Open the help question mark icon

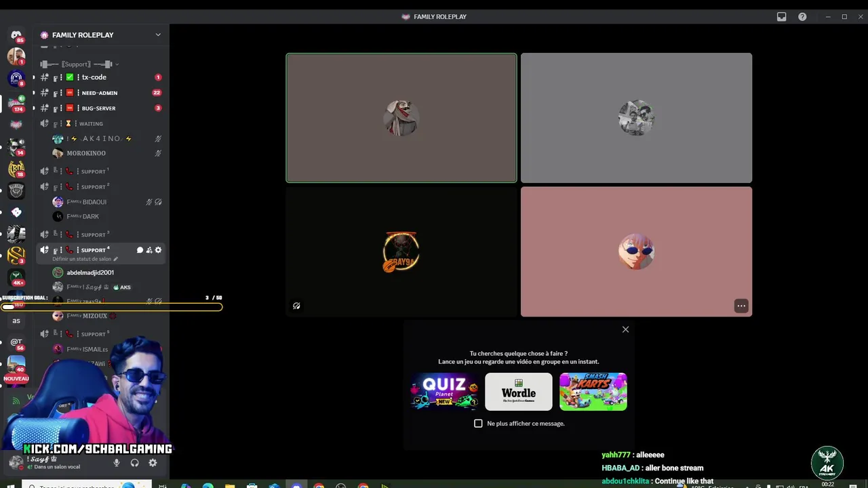pos(802,17)
